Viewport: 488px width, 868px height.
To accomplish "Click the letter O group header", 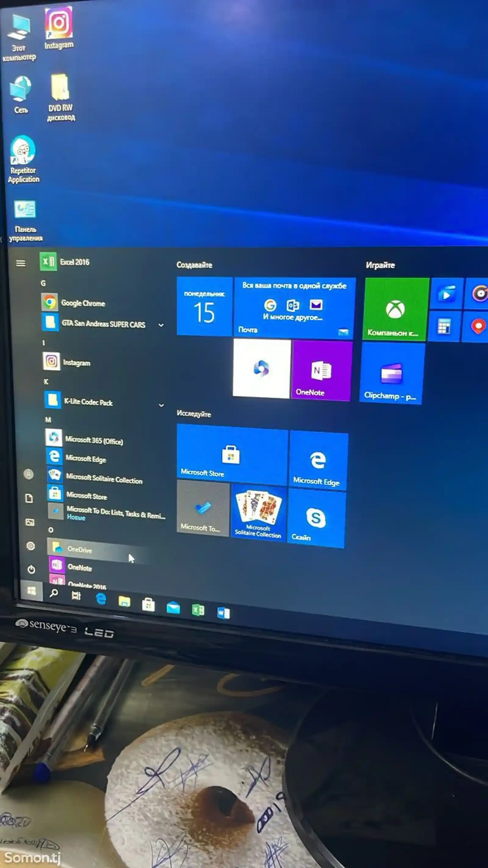I will click(51, 530).
